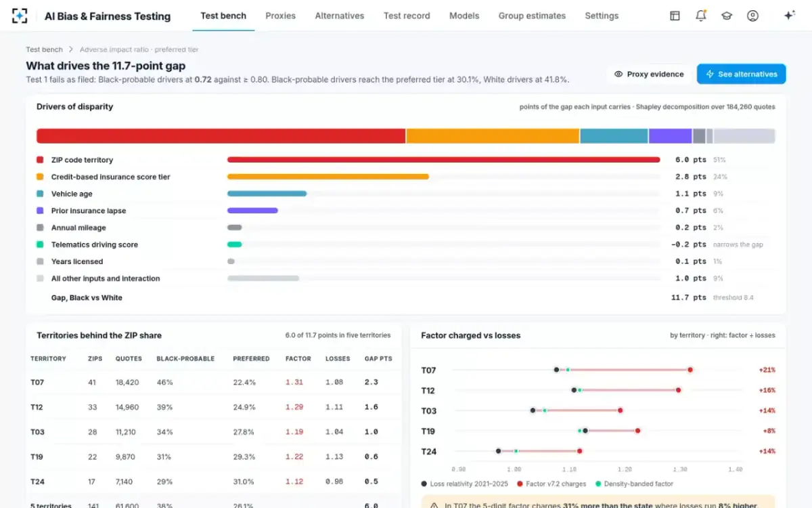Select Years licensed row label
The width and height of the screenshot is (812, 508).
(77, 261)
